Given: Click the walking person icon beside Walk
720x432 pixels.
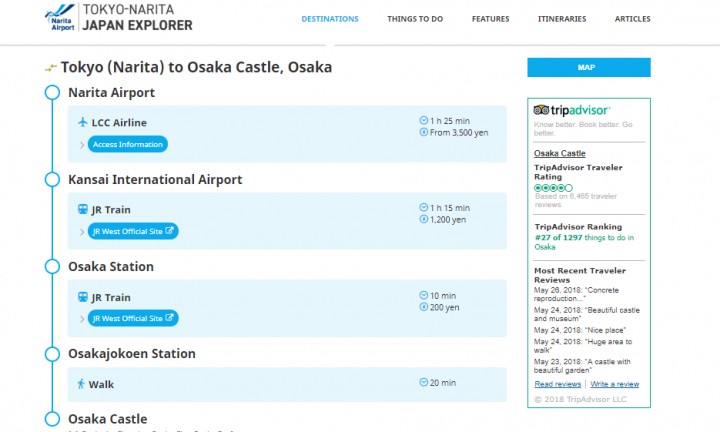Looking at the screenshot, I should (x=81, y=384).
